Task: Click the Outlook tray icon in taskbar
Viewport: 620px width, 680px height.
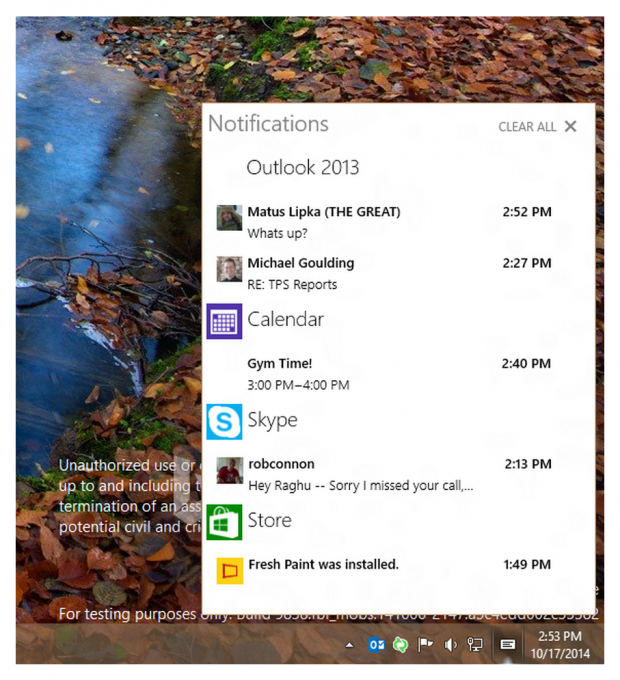Action: [x=376, y=645]
